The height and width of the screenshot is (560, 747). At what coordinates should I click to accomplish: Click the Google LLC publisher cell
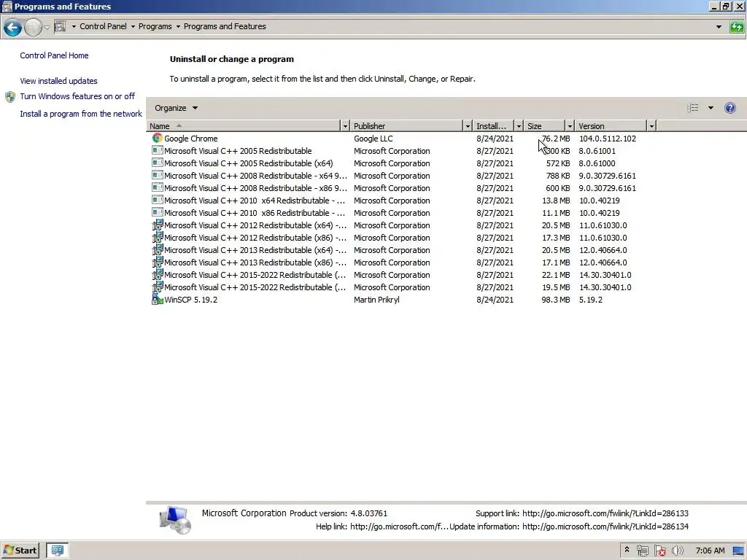pos(373,139)
